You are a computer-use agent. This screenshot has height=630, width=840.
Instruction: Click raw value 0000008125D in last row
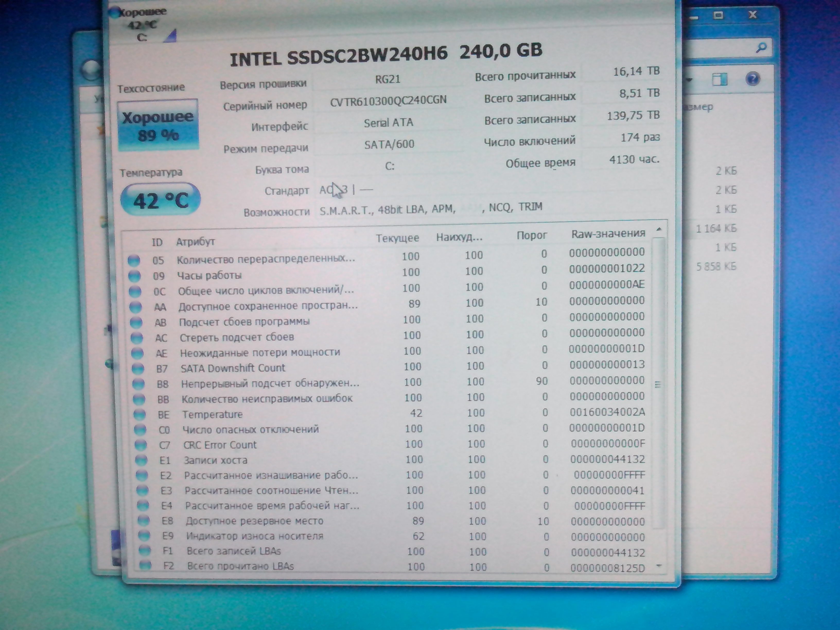tap(608, 568)
